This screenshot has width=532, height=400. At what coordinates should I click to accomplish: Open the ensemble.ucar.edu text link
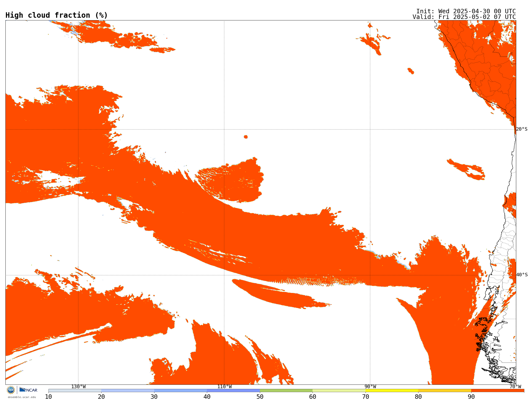click(22, 397)
